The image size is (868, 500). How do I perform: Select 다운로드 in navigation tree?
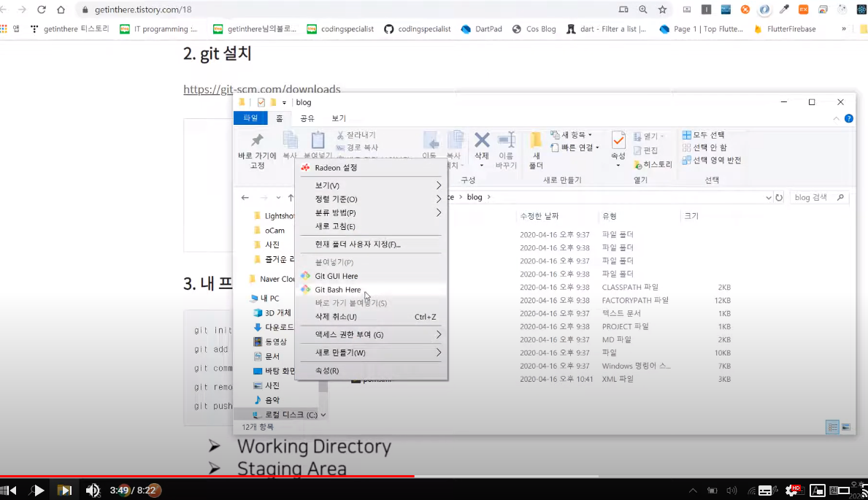point(274,327)
